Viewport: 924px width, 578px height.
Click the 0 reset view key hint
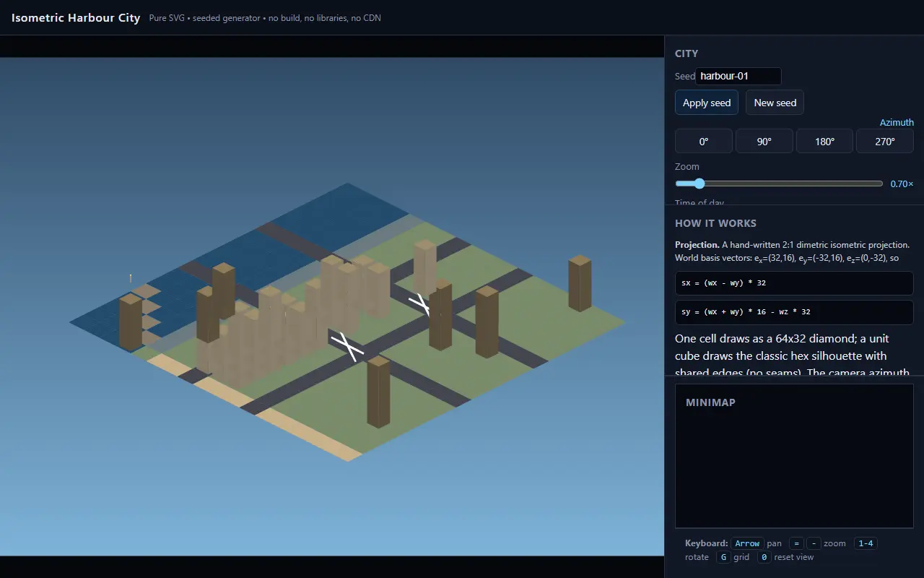[764, 557]
